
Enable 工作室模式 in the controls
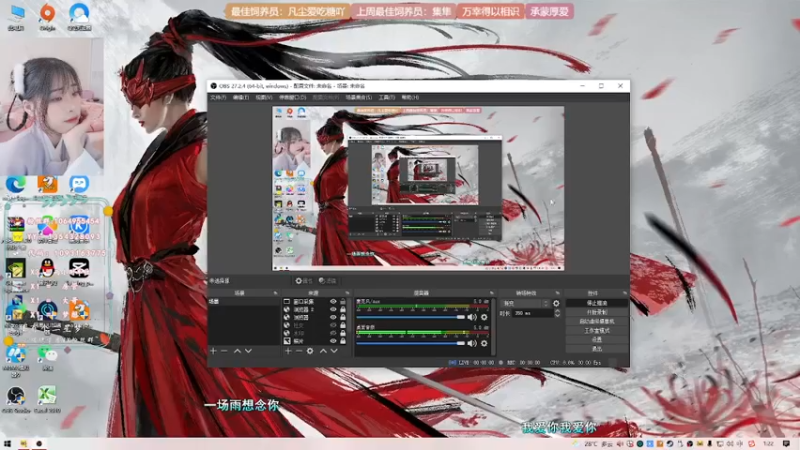coord(596,331)
